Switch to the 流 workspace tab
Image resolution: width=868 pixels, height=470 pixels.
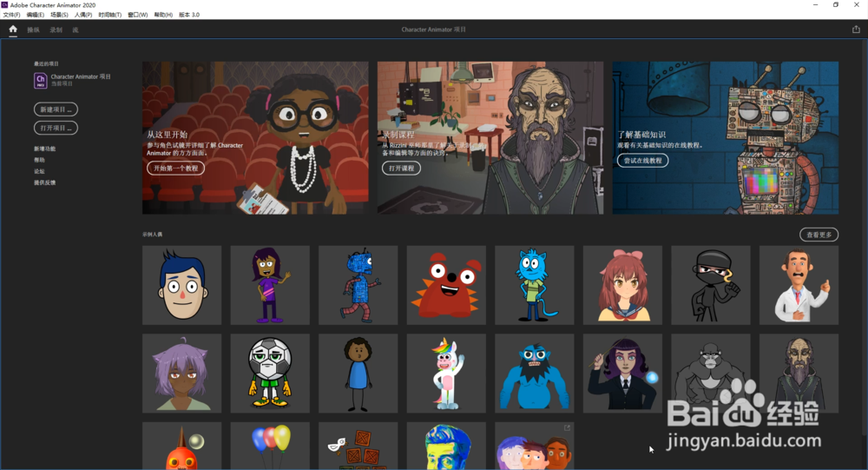76,30
